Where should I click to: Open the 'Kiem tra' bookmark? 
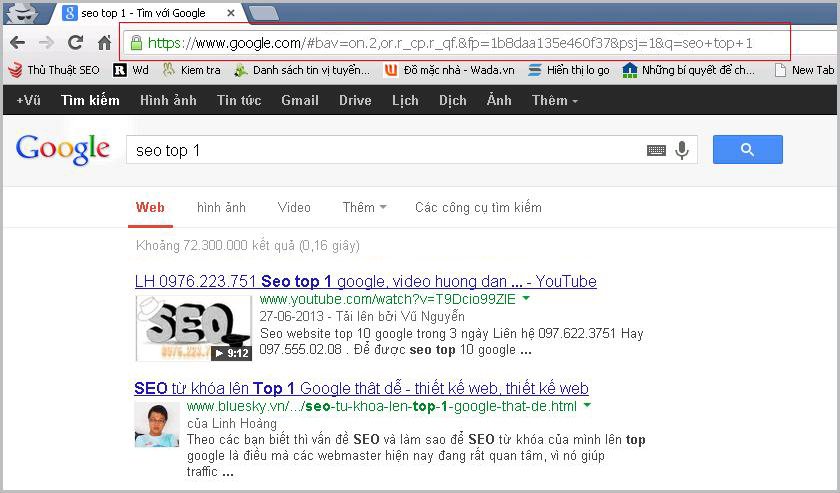(x=192, y=70)
